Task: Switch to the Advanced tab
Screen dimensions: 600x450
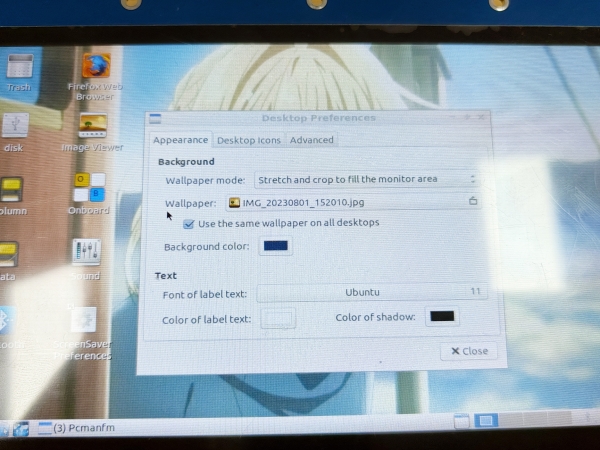Action: 311,141
